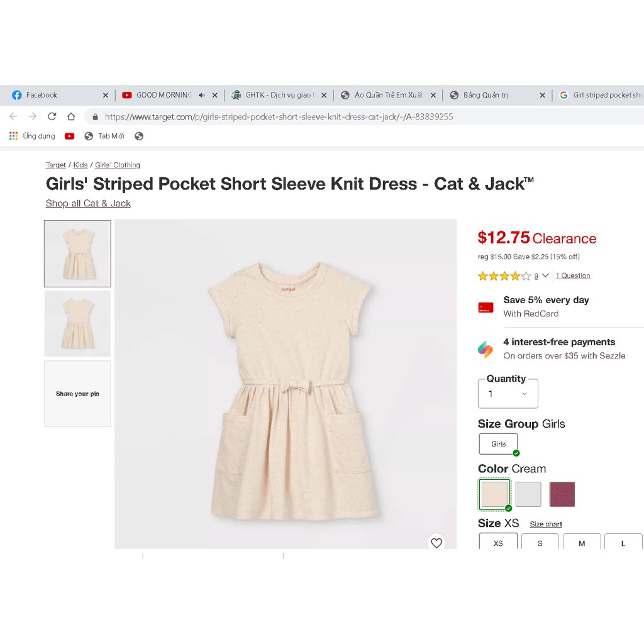644x644 pixels.
Task: Click the address bar URL field
Action: click(365, 116)
